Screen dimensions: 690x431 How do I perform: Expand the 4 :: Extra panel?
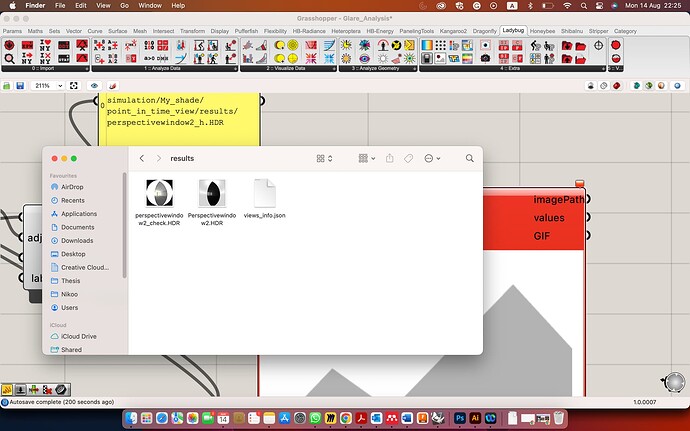(513, 69)
